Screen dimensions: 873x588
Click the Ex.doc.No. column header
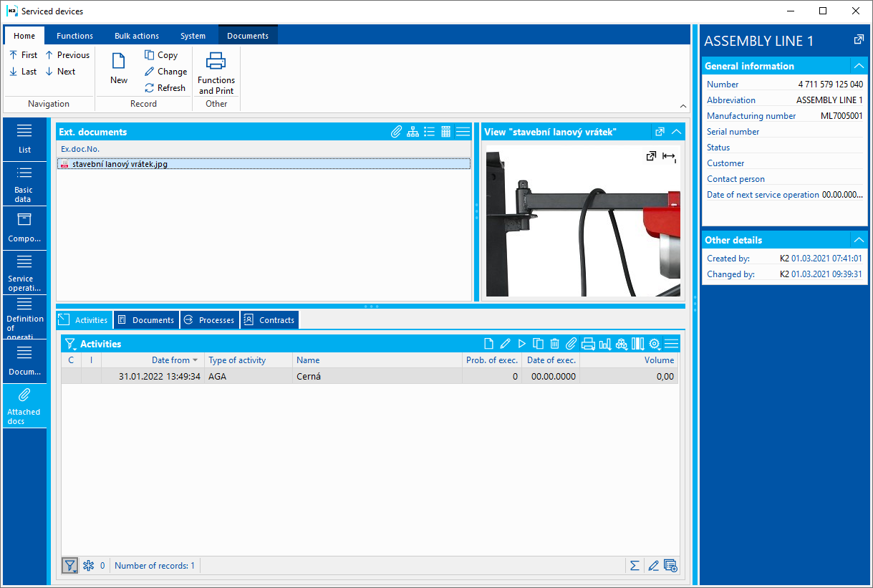point(80,149)
